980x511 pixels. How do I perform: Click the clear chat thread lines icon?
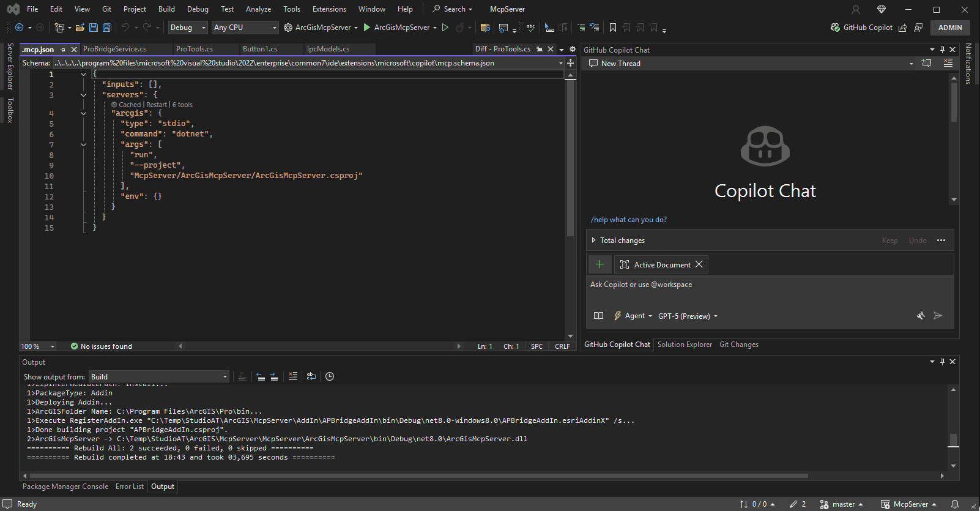pyautogui.click(x=948, y=63)
